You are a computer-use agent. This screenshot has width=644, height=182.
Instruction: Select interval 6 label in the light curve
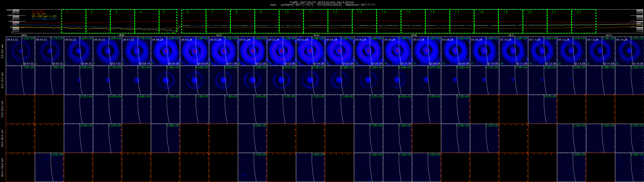click(188, 12)
